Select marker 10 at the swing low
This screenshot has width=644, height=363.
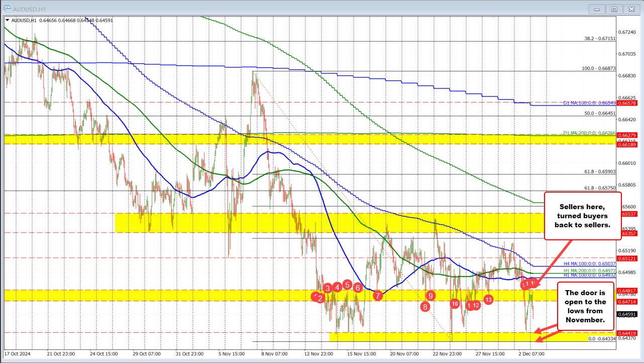pos(455,304)
